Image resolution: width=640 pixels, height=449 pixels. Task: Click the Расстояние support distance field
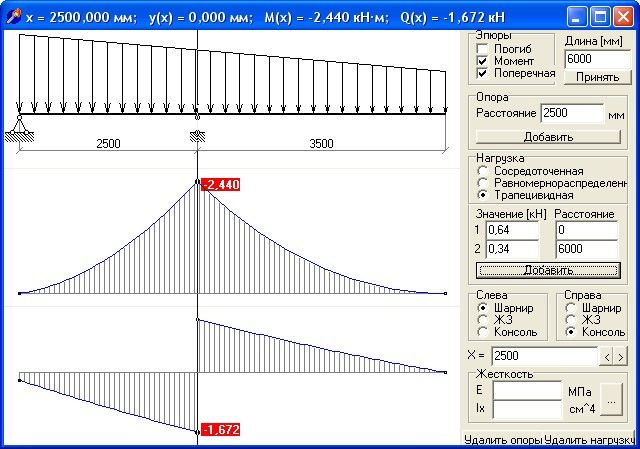click(x=572, y=113)
